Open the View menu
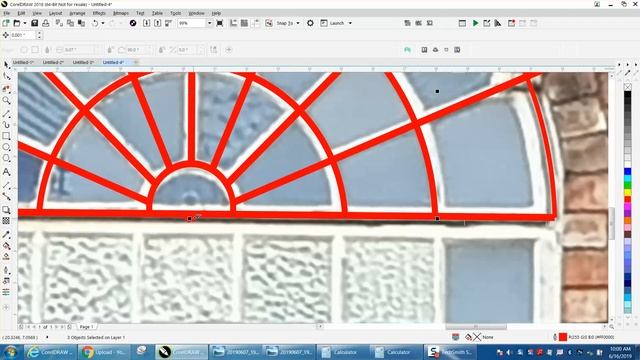This screenshot has height=360, width=640. 37,13
